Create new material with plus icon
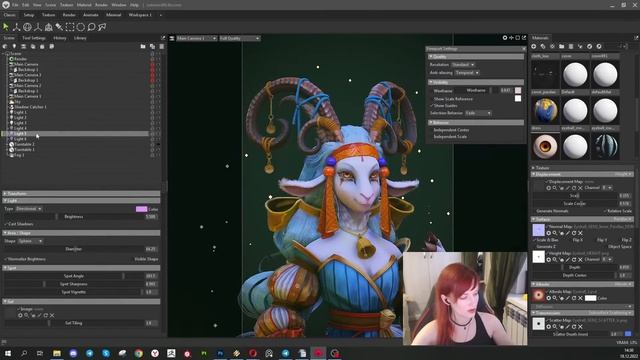Viewport: 640px width, 360px height. tap(533, 47)
